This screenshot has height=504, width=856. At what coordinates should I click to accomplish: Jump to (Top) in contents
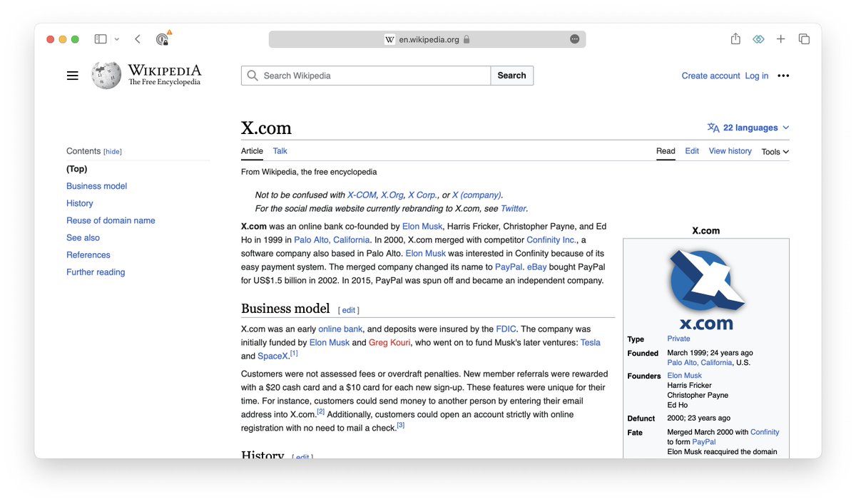click(x=76, y=169)
